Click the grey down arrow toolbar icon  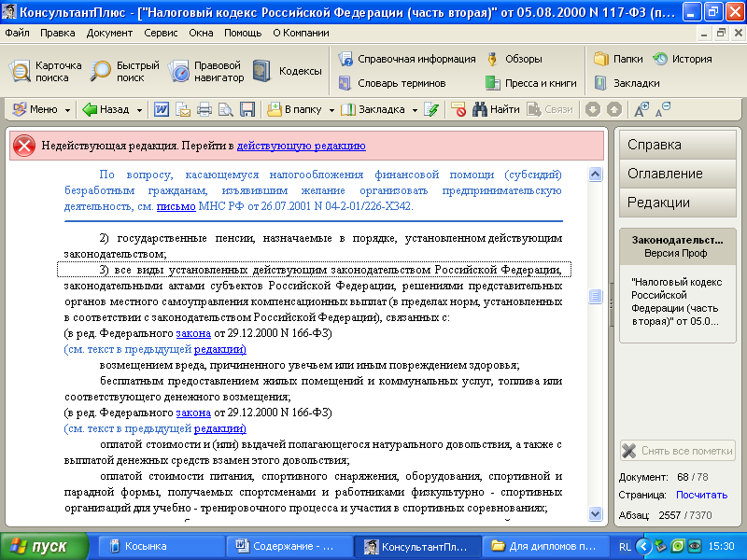(593, 109)
